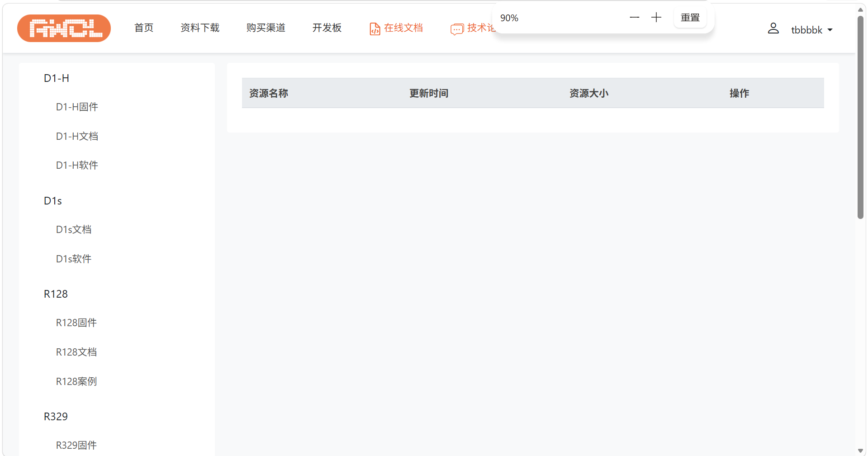Click the scrollbar up arrow
This screenshot has height=456, width=868.
coord(860,9)
